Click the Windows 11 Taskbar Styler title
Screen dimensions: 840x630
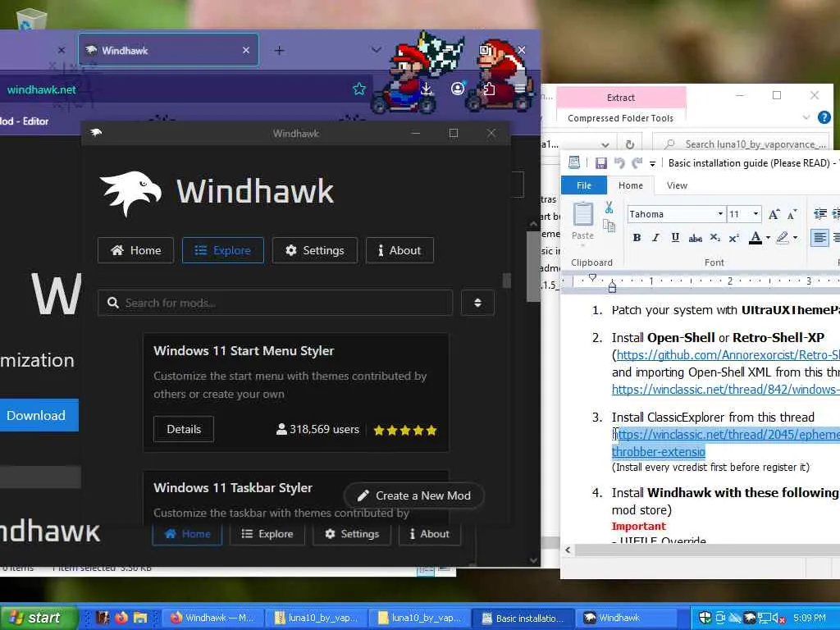pos(232,487)
